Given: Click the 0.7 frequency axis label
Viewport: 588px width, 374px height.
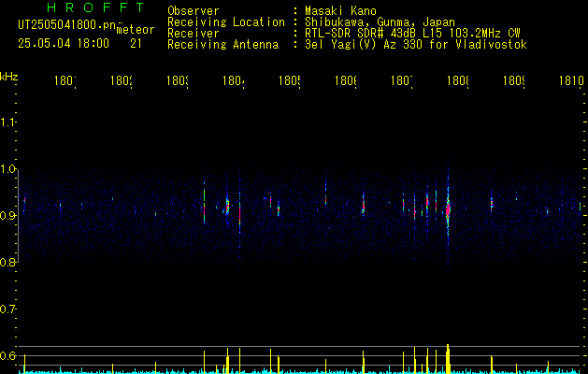Looking at the screenshot, I should point(7,309).
